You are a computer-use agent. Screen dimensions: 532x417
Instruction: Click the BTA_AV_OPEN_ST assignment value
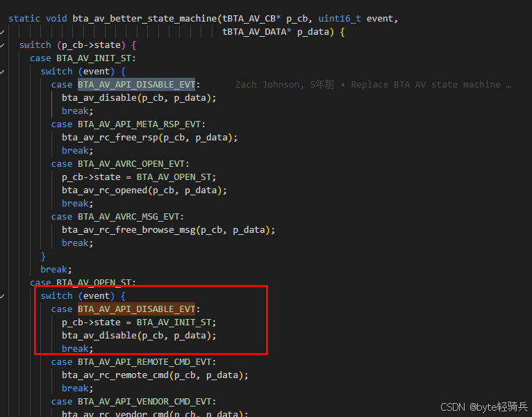[x=174, y=177]
